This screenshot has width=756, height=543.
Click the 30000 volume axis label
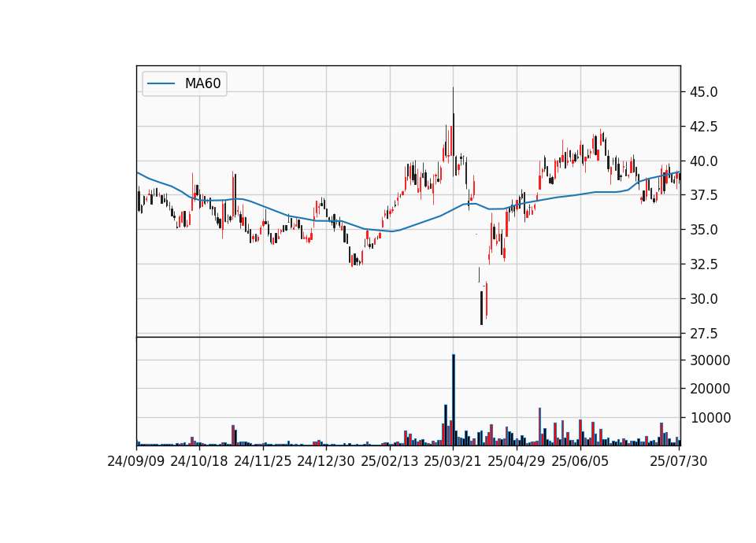click(710, 360)
